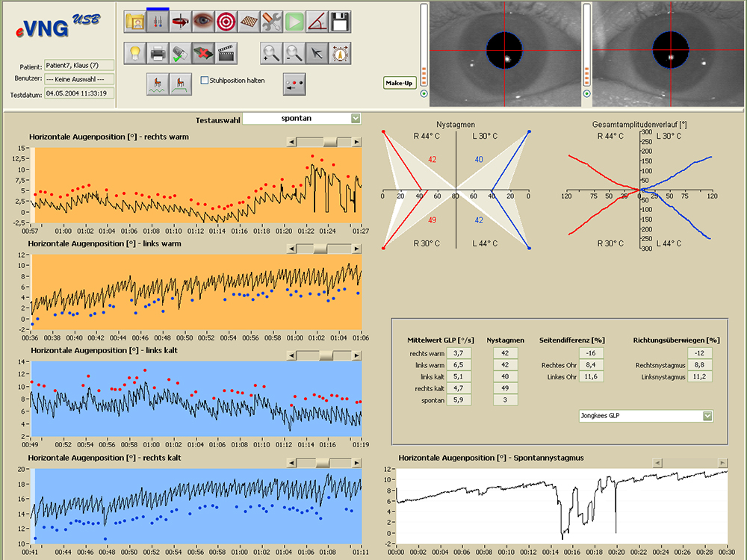Open the printer icon to print results
Image resolution: width=747 pixels, height=560 pixels.
(x=158, y=52)
